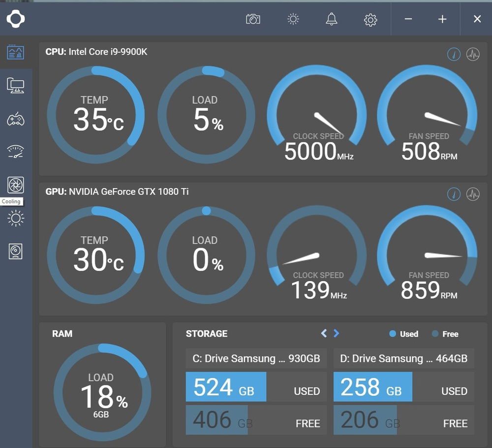Viewport: 492px width, 448px height.
Task: Open CAM settings with the gear icon
Action: [370, 19]
